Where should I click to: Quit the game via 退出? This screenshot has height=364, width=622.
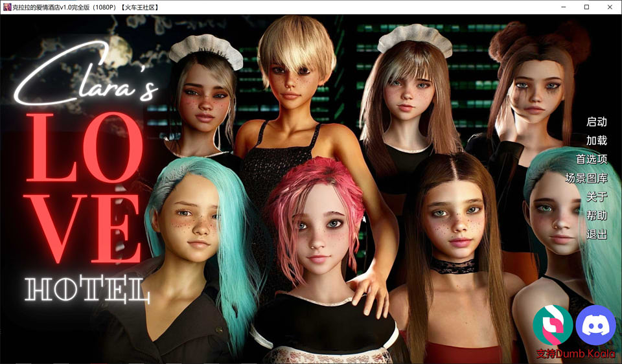[x=596, y=234]
